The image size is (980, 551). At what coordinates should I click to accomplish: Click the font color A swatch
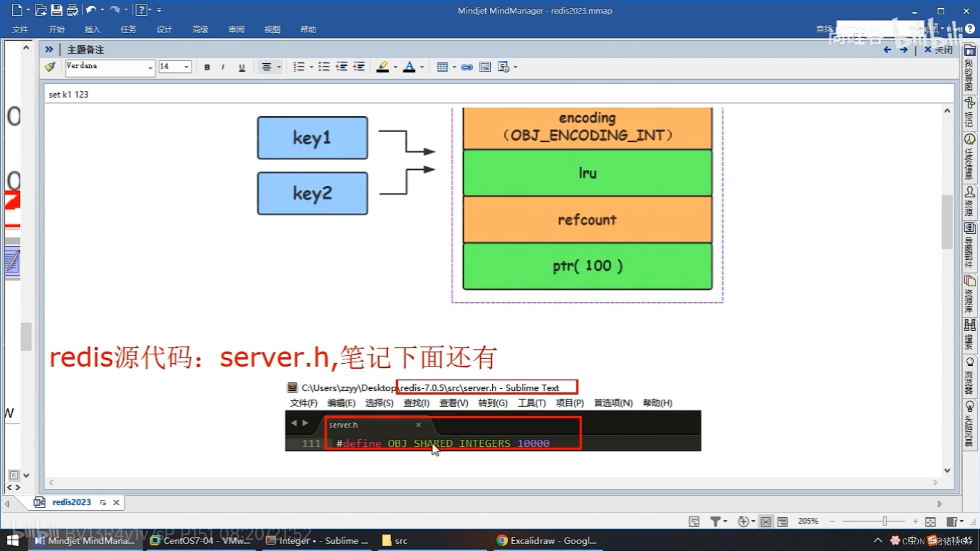pyautogui.click(x=409, y=67)
